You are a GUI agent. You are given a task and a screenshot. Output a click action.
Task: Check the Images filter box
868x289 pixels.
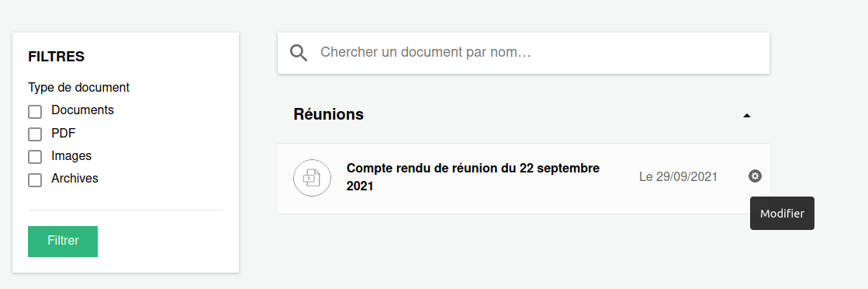tap(35, 157)
